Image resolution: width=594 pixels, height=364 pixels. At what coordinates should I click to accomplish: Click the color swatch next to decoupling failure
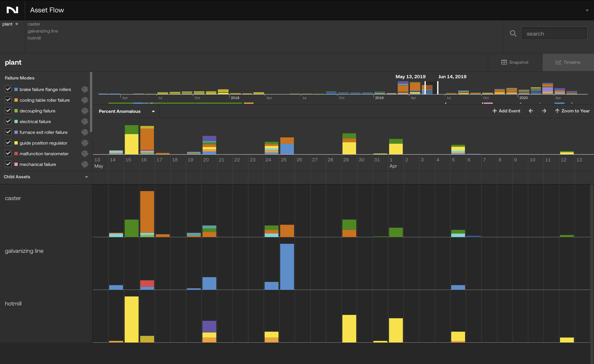[16, 111]
